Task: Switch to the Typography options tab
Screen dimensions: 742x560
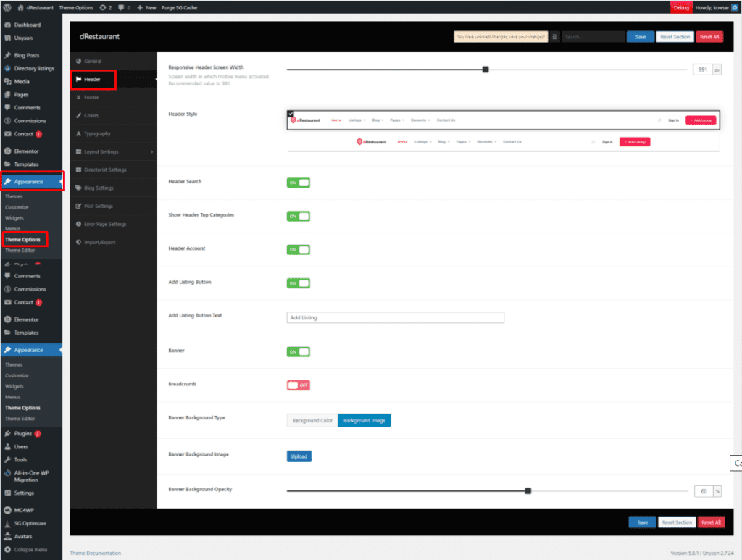Action: pyautogui.click(x=97, y=133)
